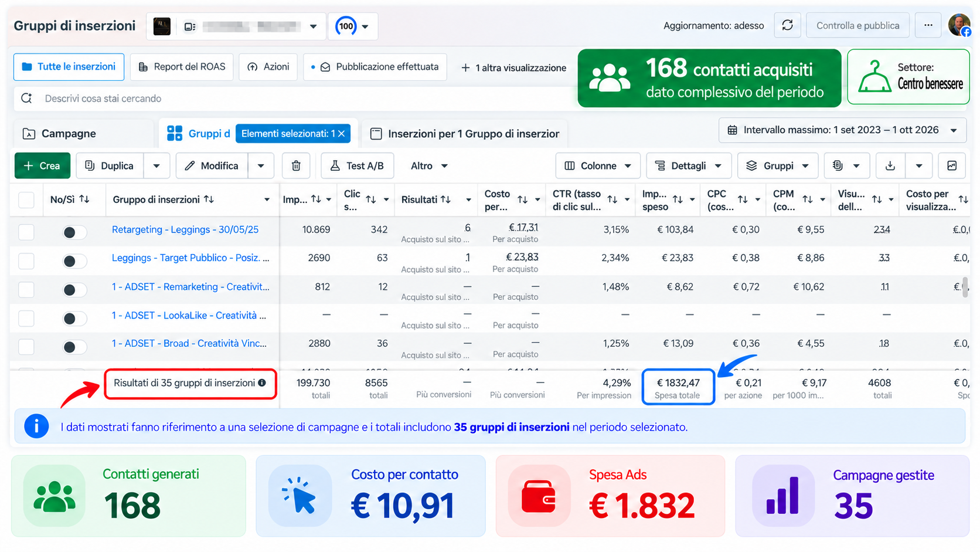Click the download export icon

890,166
